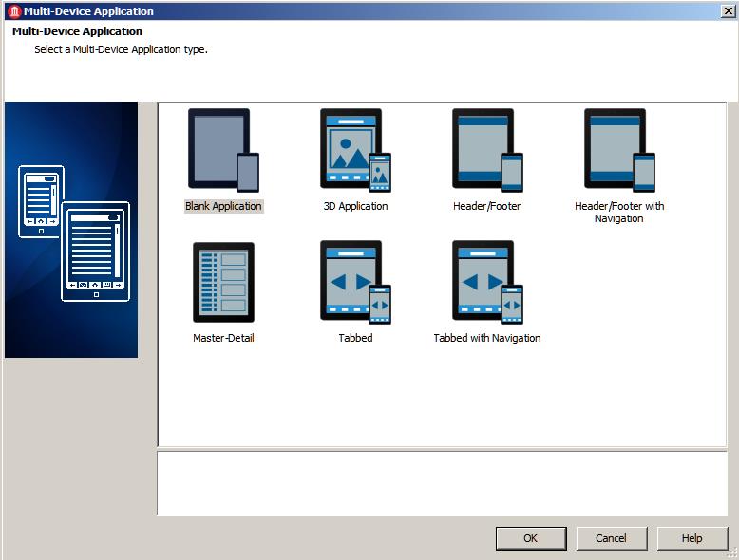Click the Master-Detail label
This screenshot has height=560, width=739.
(x=223, y=338)
